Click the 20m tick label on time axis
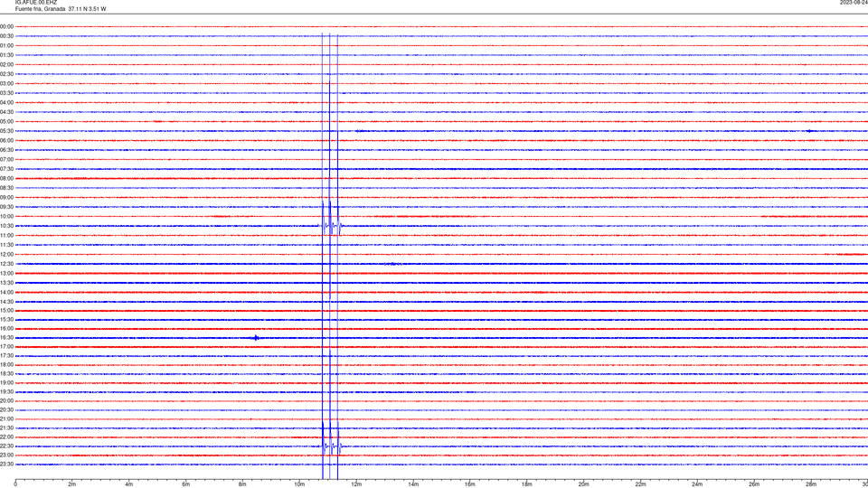The image size is (868, 488). point(584,484)
